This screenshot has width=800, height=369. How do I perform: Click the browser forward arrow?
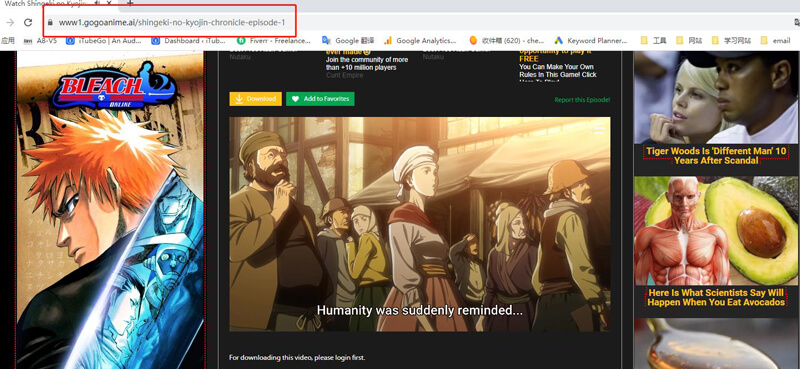[x=10, y=22]
